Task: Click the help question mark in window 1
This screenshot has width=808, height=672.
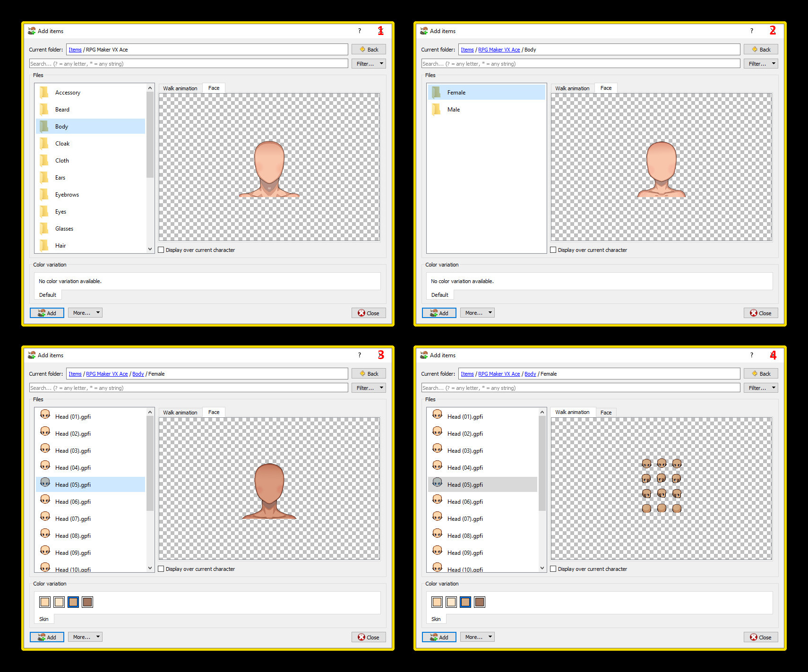Action: click(x=360, y=31)
